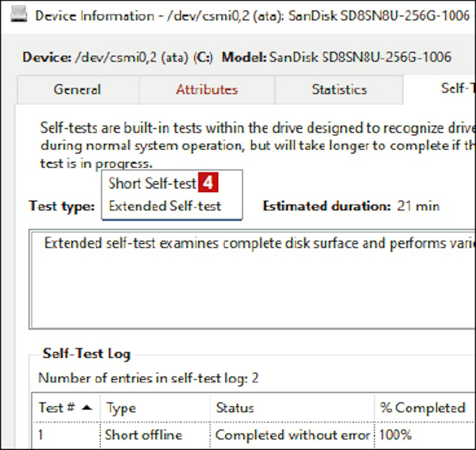The image size is (476, 450).
Task: Sort by the % Completed column
Action: point(422,408)
